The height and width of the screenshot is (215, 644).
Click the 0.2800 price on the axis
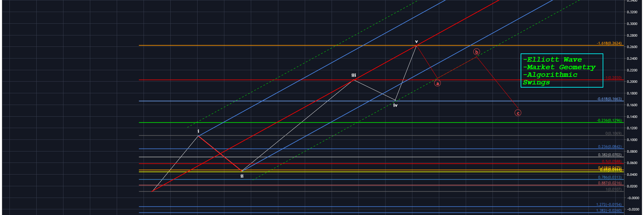[632, 35]
